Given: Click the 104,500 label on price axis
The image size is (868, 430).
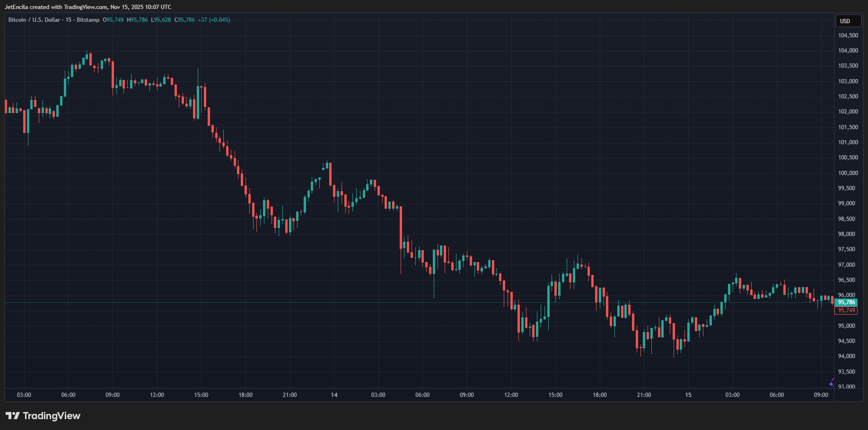Looking at the screenshot, I should 848,35.
